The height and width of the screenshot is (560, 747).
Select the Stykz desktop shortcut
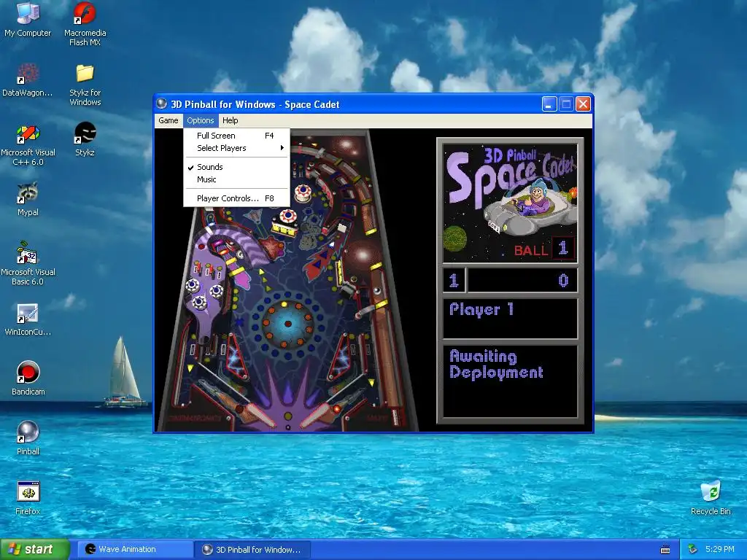pyautogui.click(x=85, y=139)
